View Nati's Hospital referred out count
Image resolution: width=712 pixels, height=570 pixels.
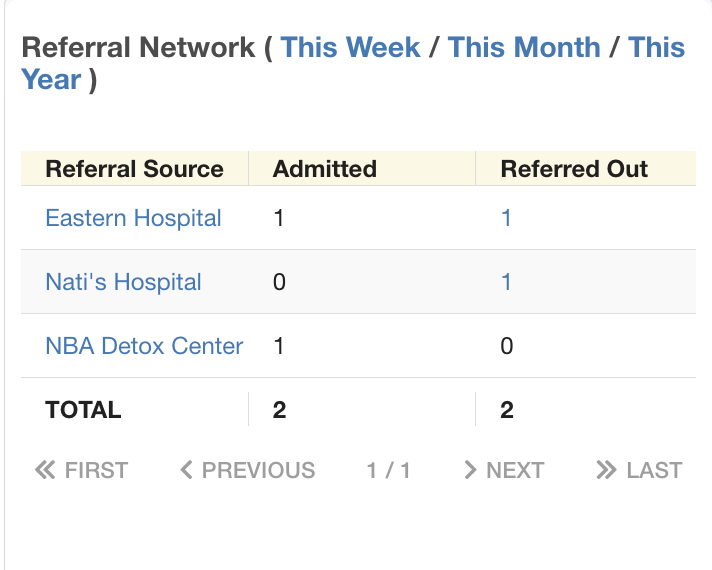(506, 282)
